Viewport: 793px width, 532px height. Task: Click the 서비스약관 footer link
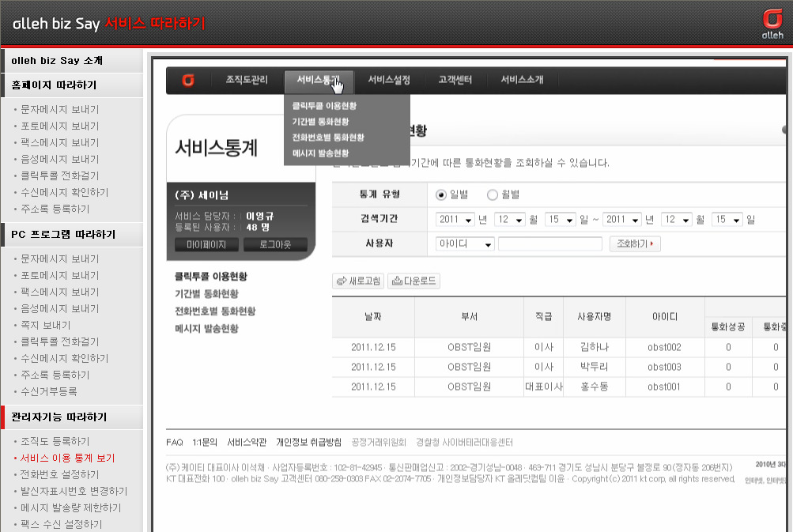247,443
